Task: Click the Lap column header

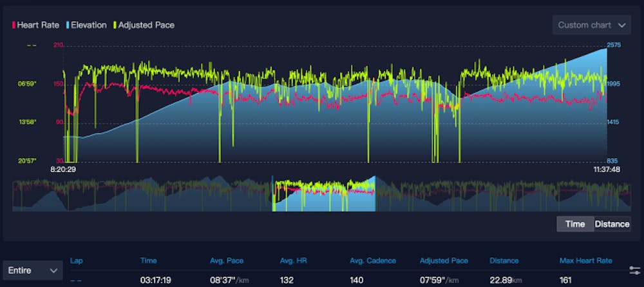Action: coord(76,261)
